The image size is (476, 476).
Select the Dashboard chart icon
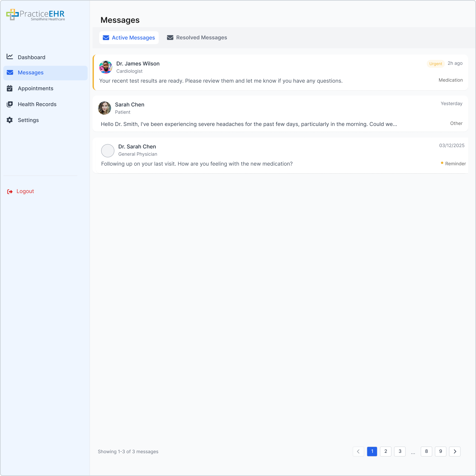point(10,56)
